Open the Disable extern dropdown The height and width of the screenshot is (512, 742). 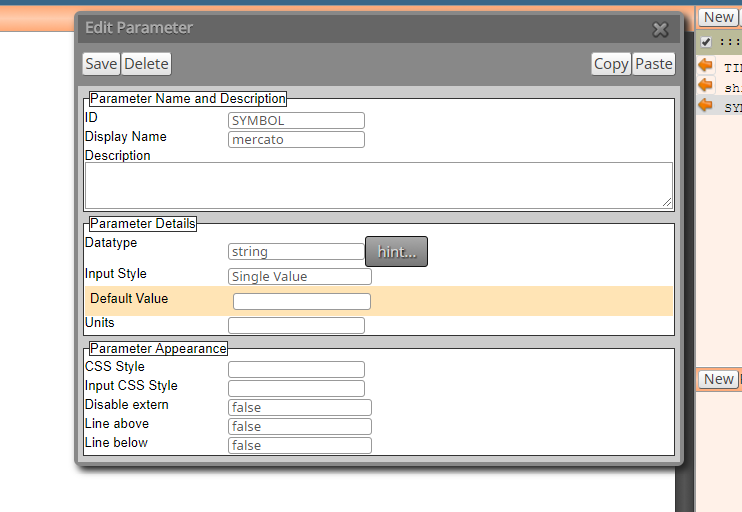(300, 407)
